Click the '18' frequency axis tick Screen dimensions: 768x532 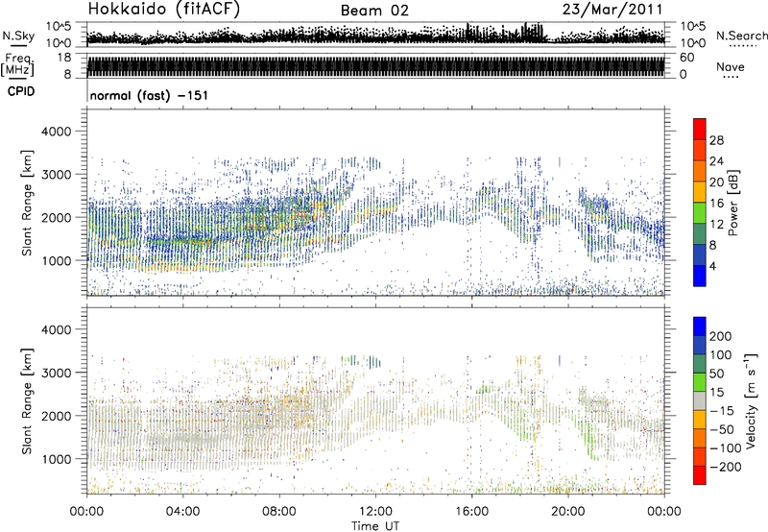pos(64,58)
